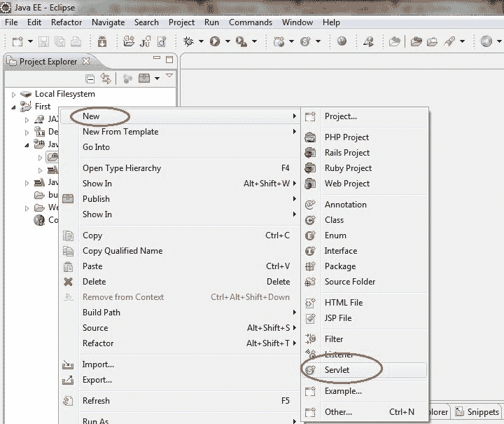The image size is (504, 424).
Task: Select Copy in the context menu
Action: click(180, 235)
